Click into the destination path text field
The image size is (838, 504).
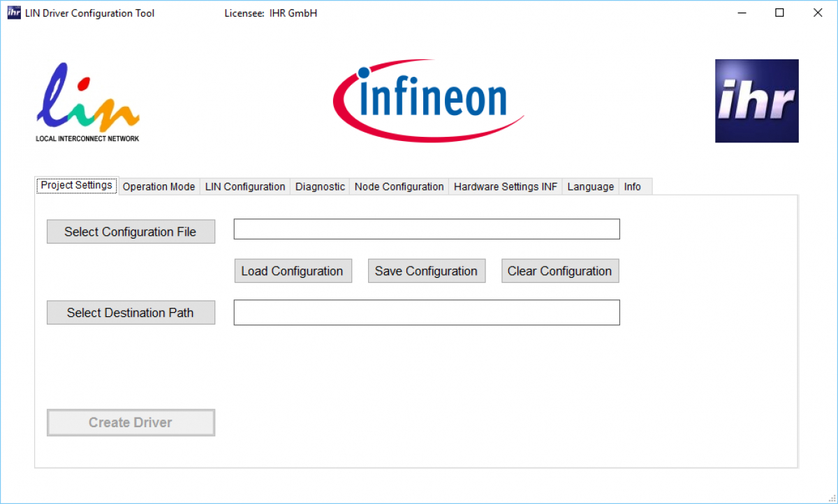(427, 313)
